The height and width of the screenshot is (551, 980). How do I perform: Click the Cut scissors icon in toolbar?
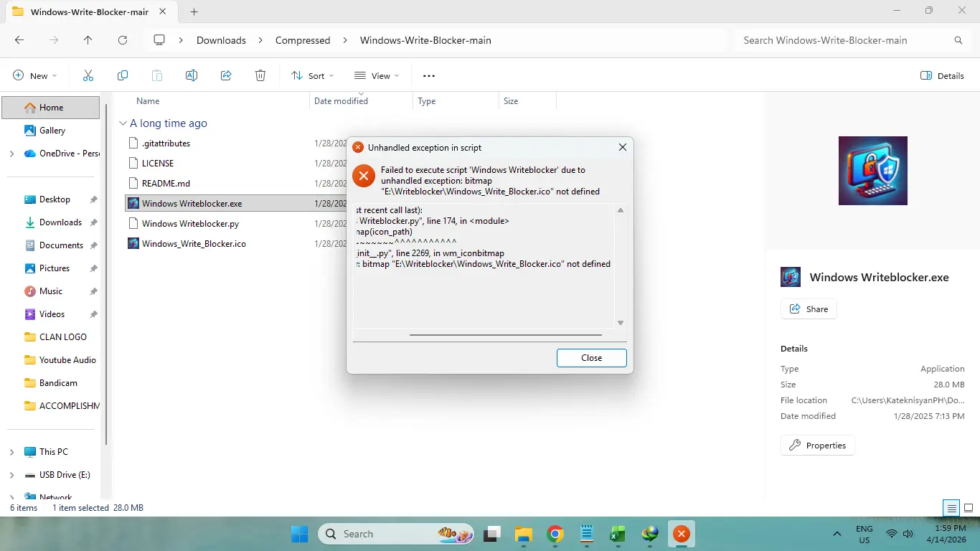[x=88, y=75]
